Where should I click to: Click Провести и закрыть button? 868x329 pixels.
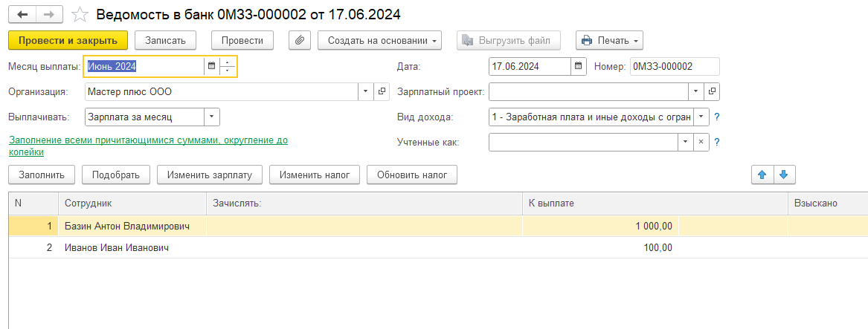point(68,40)
